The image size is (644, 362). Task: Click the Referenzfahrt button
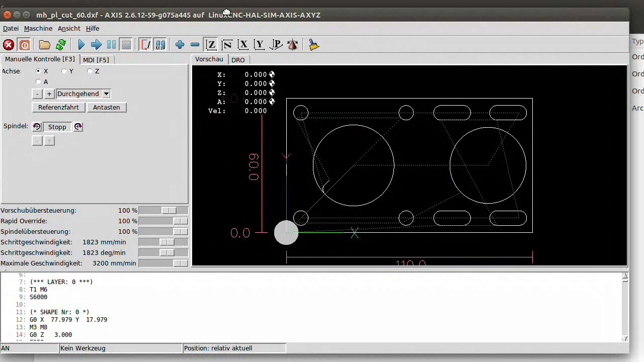click(x=58, y=107)
